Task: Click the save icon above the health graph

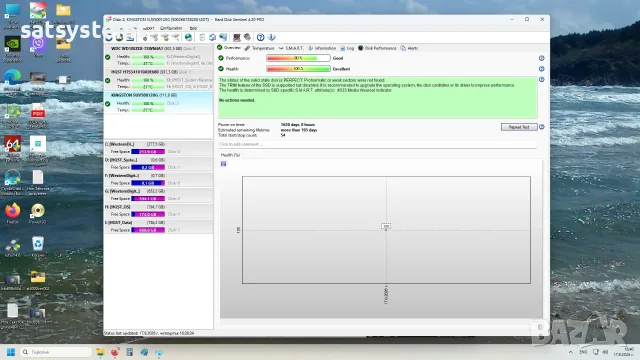Action: [x=223, y=164]
